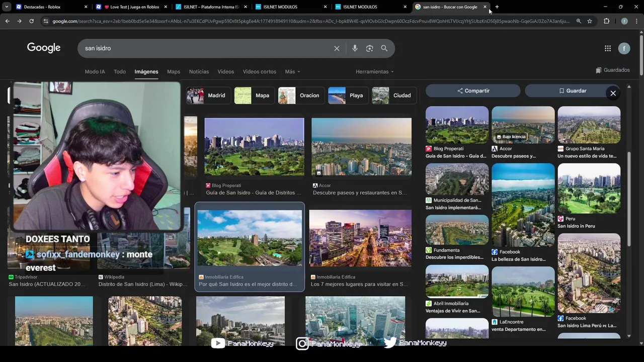Close the Destacadas - Roblox tab
This screenshot has width=644, height=362.
point(86,7)
